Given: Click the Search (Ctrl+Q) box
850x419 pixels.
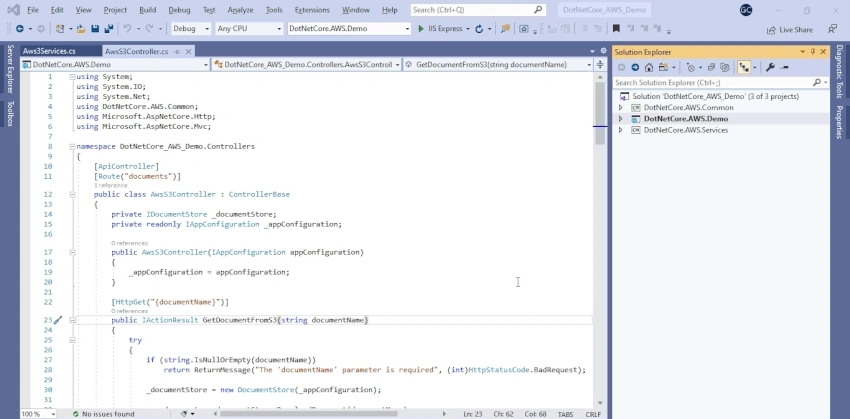Looking at the screenshot, I should tap(477, 10).
